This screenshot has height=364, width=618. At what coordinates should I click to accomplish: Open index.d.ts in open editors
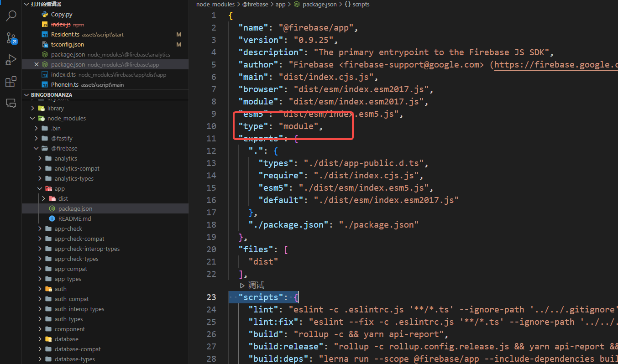click(x=105, y=75)
